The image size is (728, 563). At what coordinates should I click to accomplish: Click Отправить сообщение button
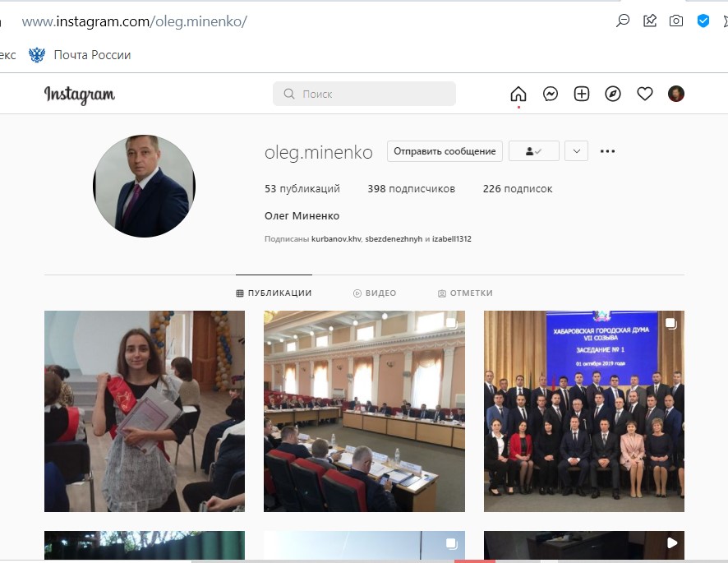tap(445, 151)
